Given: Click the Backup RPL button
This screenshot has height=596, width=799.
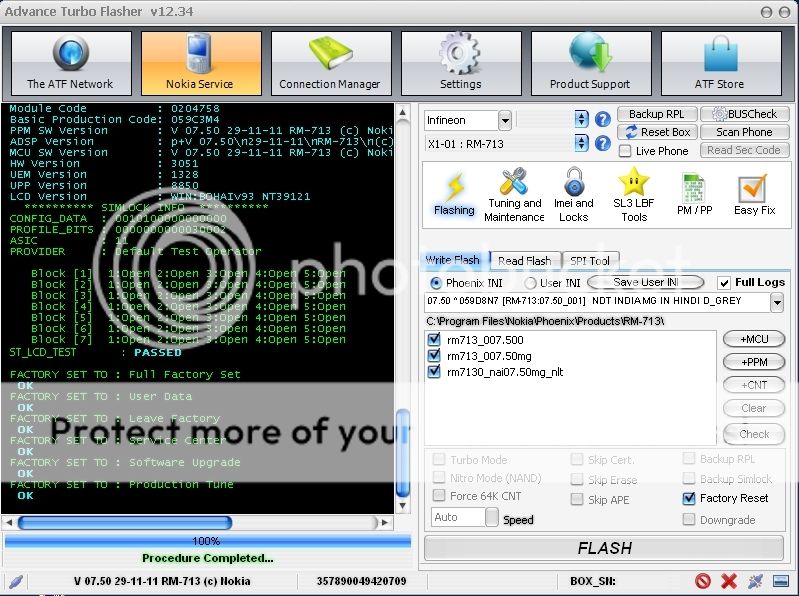Looking at the screenshot, I should coord(657,114).
